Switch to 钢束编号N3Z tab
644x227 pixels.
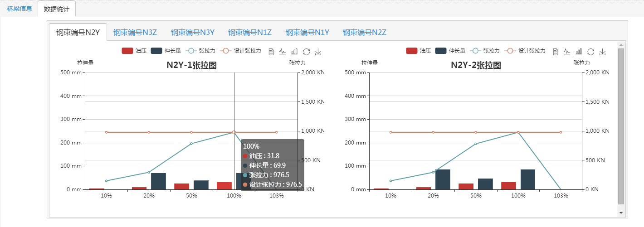(135, 32)
